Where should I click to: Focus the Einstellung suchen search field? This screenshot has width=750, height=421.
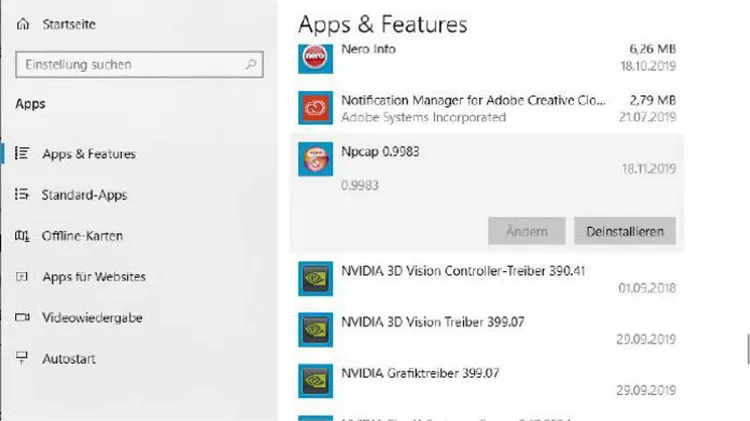[139, 64]
